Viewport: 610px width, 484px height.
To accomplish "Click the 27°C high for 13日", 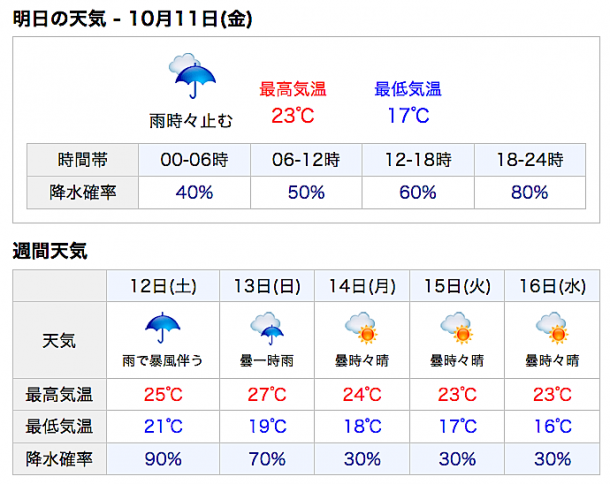I will click(x=267, y=395).
